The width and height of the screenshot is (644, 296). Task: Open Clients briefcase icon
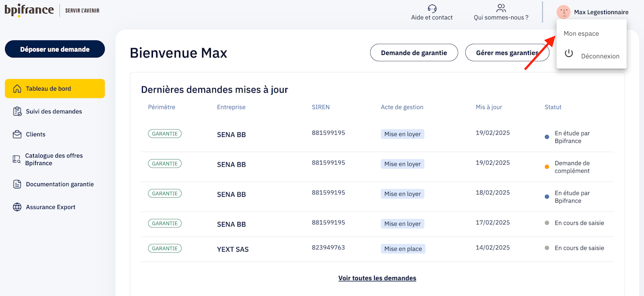(17, 134)
